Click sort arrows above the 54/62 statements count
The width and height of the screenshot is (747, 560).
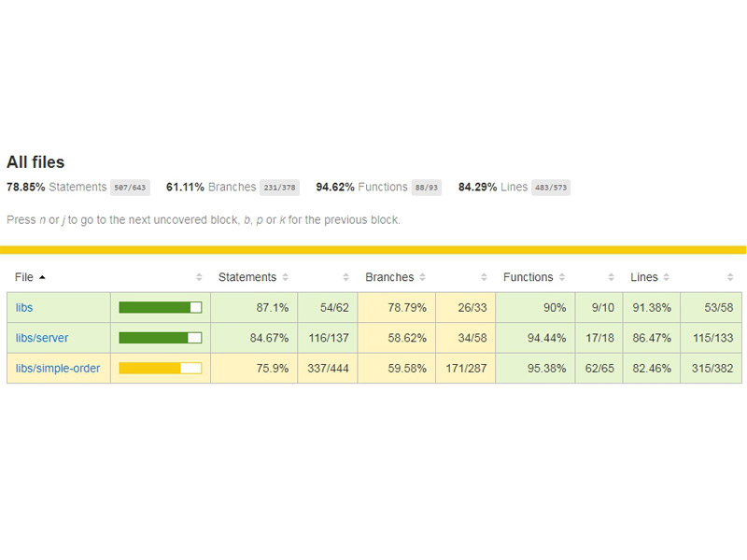click(x=345, y=277)
